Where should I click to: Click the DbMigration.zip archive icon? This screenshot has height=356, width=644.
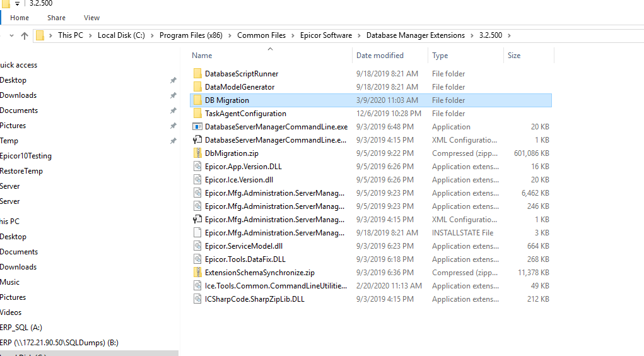pos(197,153)
